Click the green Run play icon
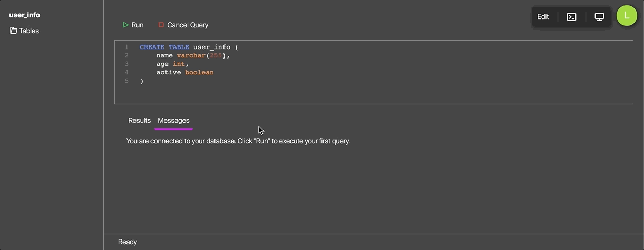This screenshot has width=644, height=250. 125,25
